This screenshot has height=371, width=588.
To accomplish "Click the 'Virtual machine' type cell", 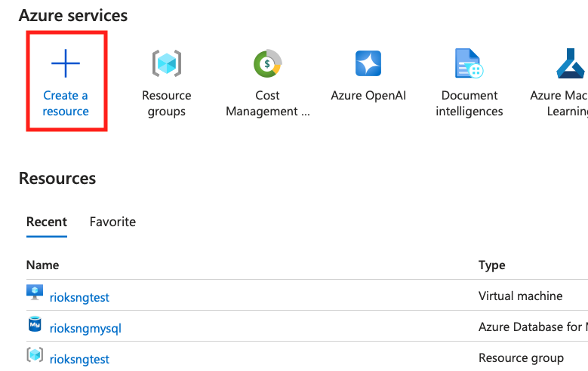I will pyautogui.click(x=521, y=296).
